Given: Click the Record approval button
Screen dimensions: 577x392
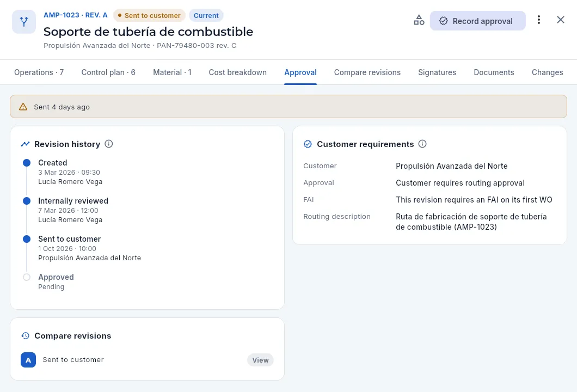Looking at the screenshot, I should (x=477, y=21).
